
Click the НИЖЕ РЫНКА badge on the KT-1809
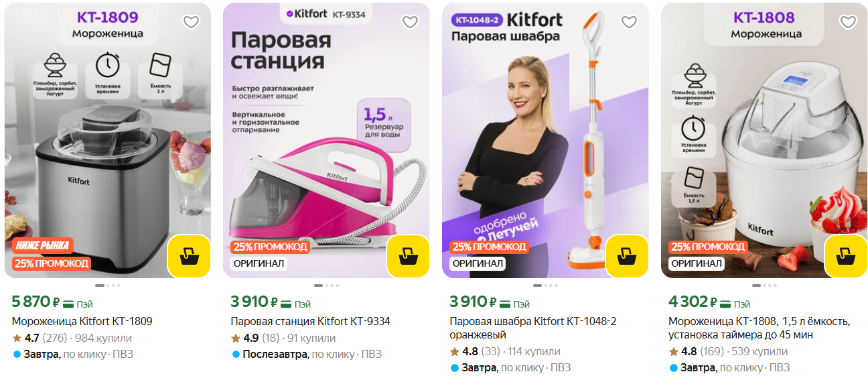coord(42,245)
